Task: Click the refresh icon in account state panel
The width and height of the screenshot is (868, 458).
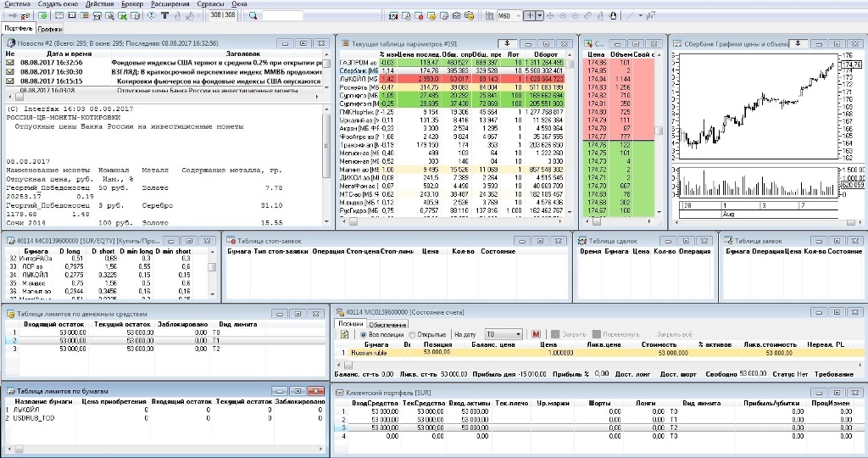Action: [x=344, y=334]
